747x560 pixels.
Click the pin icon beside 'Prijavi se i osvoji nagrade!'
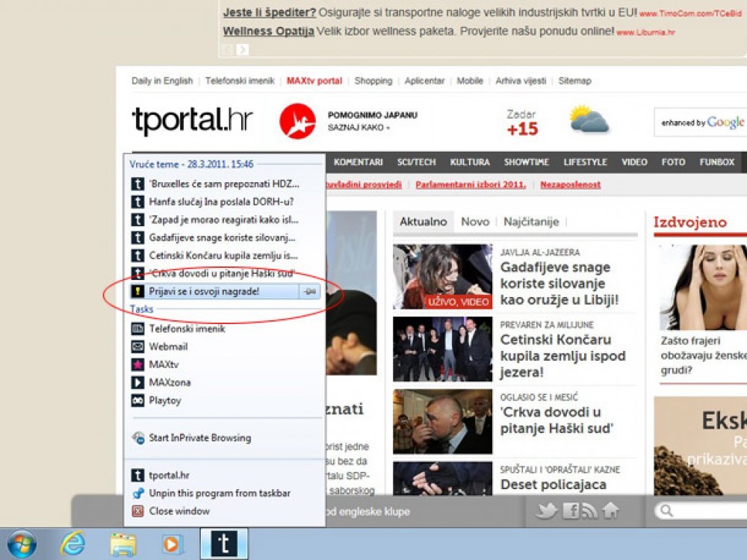pos(310,291)
